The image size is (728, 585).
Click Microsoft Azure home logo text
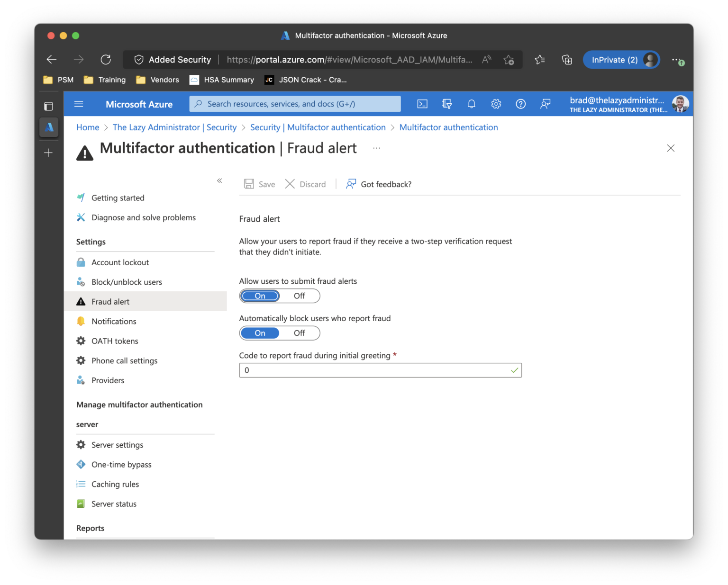pos(139,104)
